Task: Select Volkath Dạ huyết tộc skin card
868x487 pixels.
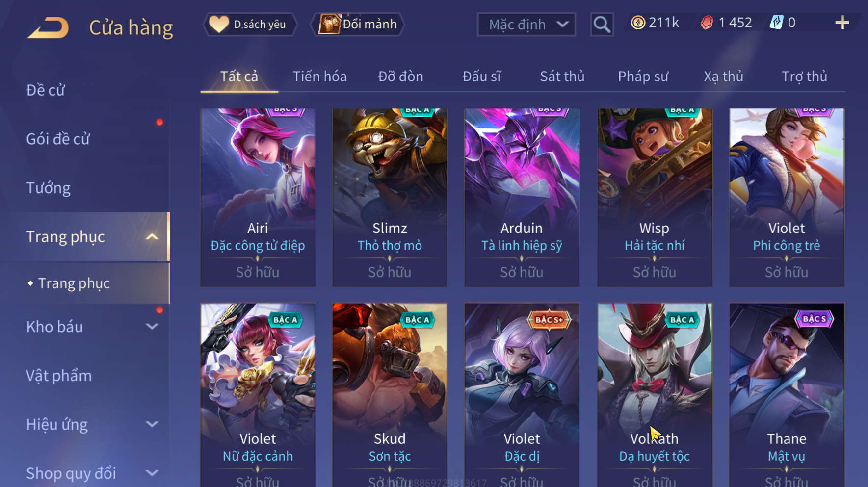Action: (654, 395)
